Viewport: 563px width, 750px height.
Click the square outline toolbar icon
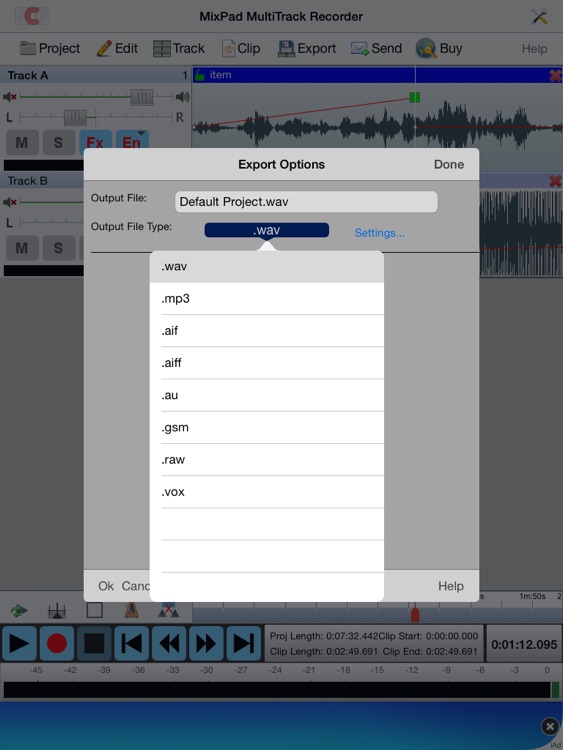[94, 610]
